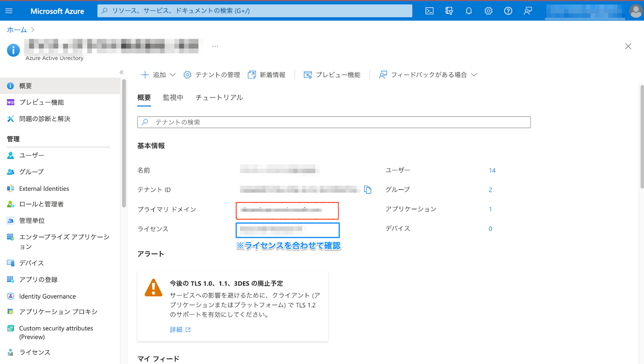Open the more options ellipsis menu
Image resolution: width=644 pixels, height=364 pixels.
point(215,46)
